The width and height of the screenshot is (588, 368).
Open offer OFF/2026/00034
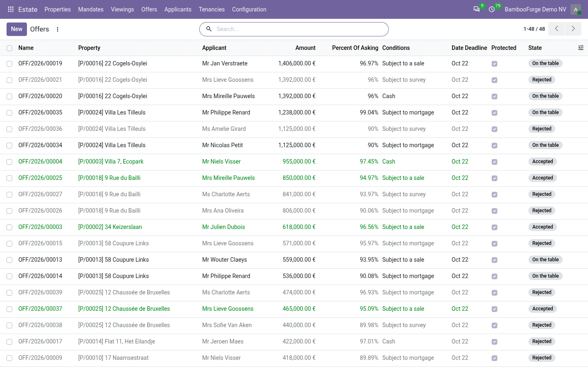click(x=40, y=145)
